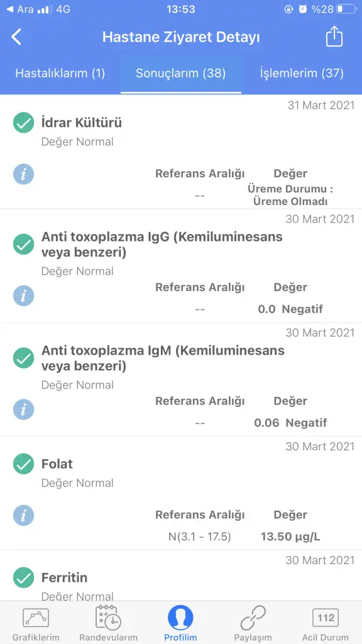Viewport: 362px width, 644px height.
Task: Open the share icon in header
Action: coord(334,36)
